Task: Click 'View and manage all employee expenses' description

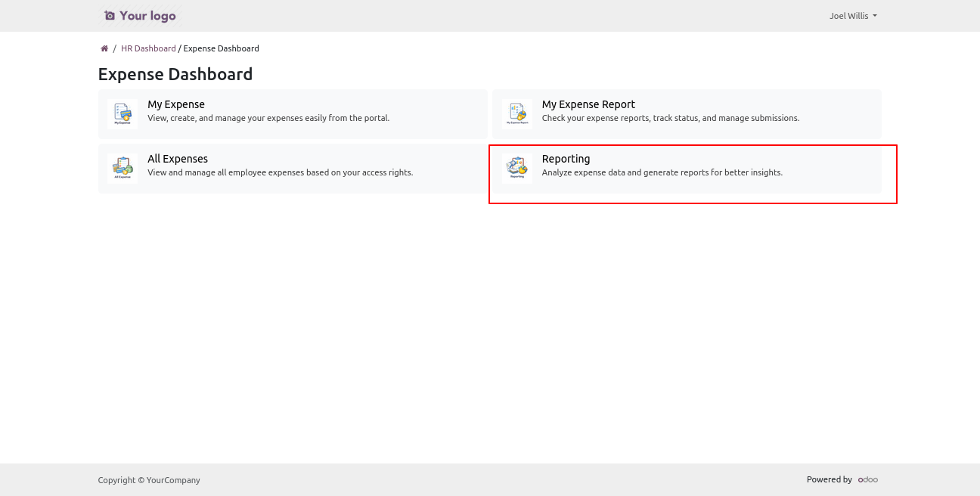Action: coord(280,172)
